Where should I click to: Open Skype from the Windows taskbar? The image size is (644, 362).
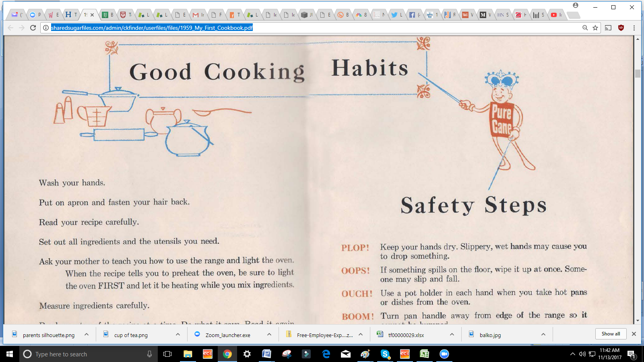pos(385,354)
